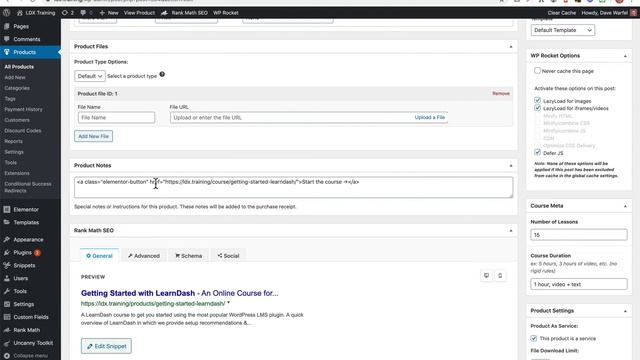Toggle This product is a service checkbox
This screenshot has height=360, width=640.
click(x=533, y=338)
